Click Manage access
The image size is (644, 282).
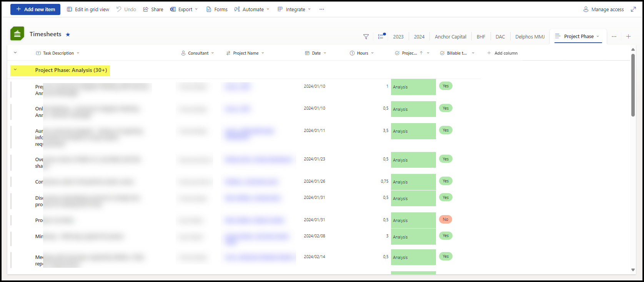click(x=604, y=9)
